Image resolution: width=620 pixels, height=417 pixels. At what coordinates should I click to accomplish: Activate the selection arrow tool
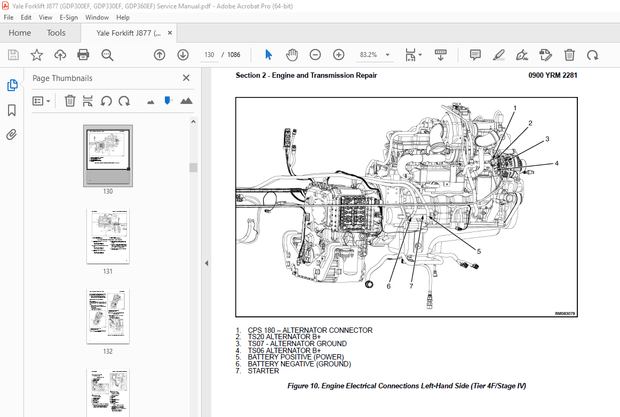(268, 55)
